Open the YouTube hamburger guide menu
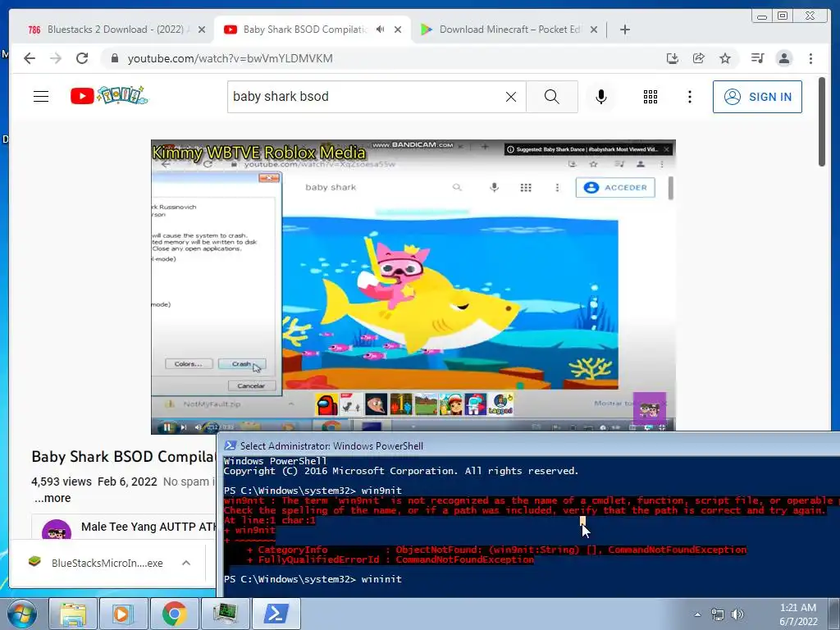Screen dimensions: 840x630 (41, 97)
